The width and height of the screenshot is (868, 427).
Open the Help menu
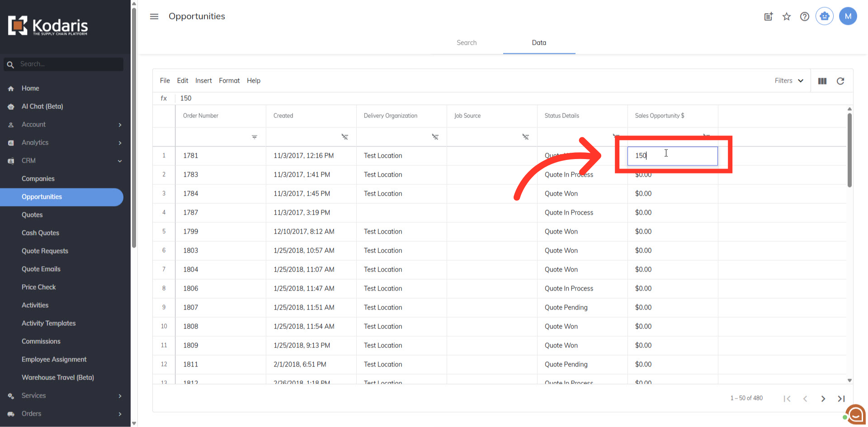pos(254,80)
